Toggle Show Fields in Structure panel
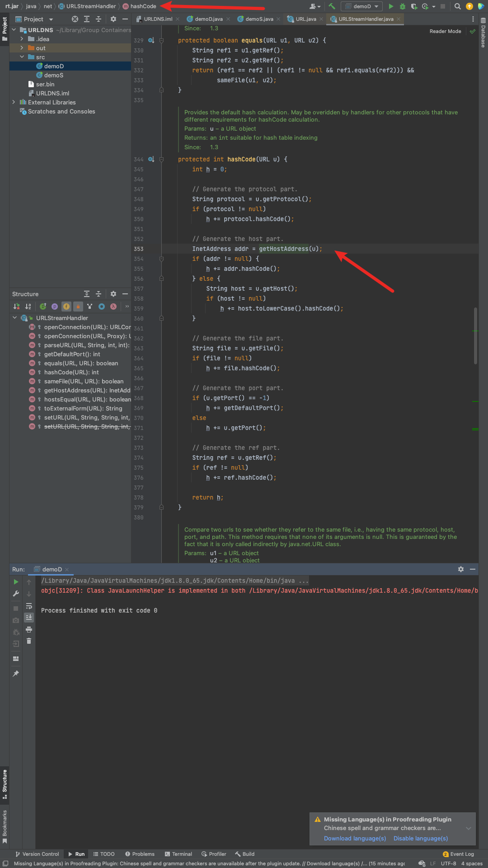The height and width of the screenshot is (868, 488). (x=66, y=307)
